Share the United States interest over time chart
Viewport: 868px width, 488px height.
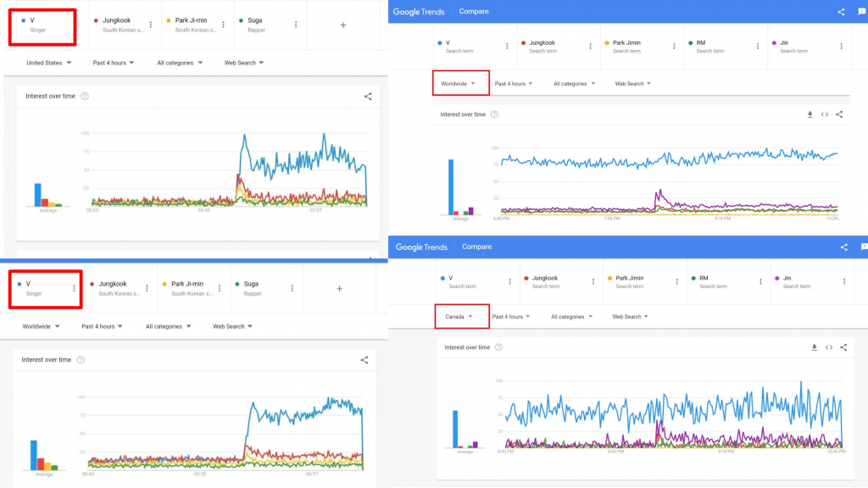[x=368, y=97]
